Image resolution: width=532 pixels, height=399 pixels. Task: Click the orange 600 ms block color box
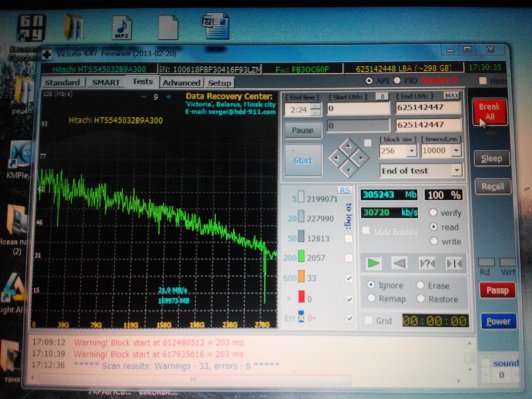(301, 276)
